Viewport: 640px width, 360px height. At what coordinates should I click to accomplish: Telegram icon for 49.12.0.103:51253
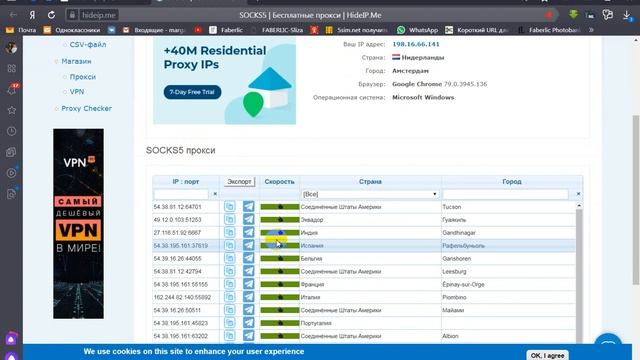point(249,220)
